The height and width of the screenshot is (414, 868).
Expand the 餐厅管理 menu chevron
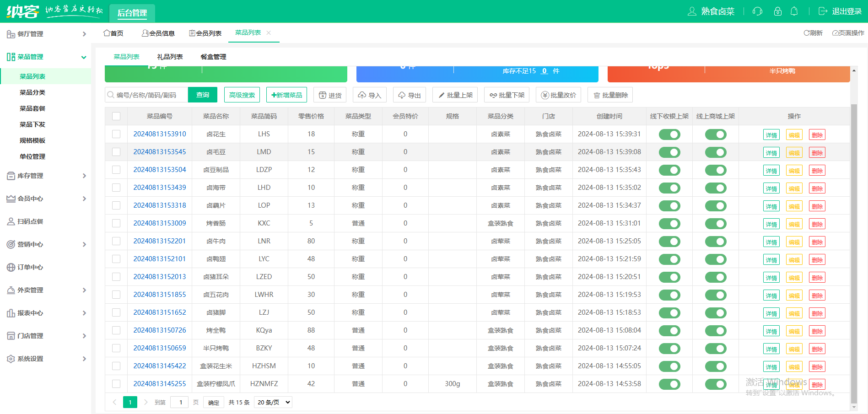(x=84, y=34)
